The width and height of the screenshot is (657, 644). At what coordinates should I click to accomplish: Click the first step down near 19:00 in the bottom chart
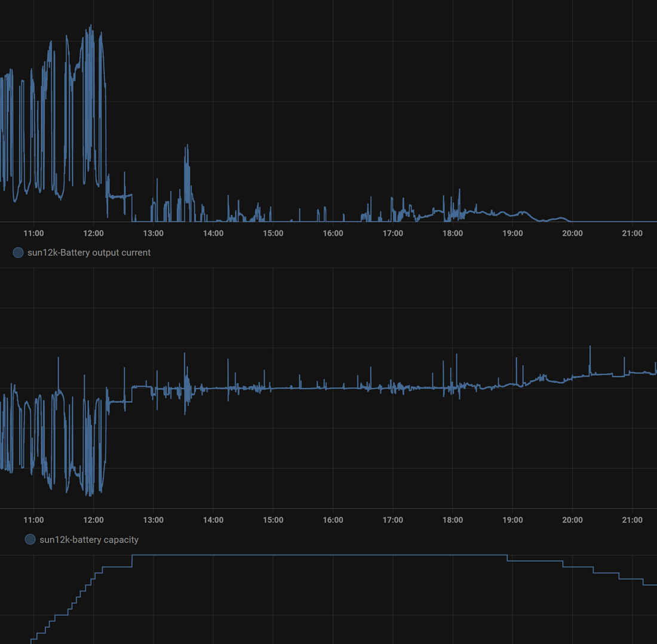point(507,558)
